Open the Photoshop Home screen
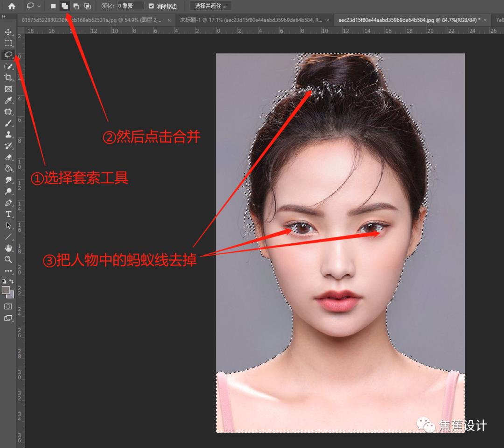Screen dimensions: 504x448 [11, 6]
